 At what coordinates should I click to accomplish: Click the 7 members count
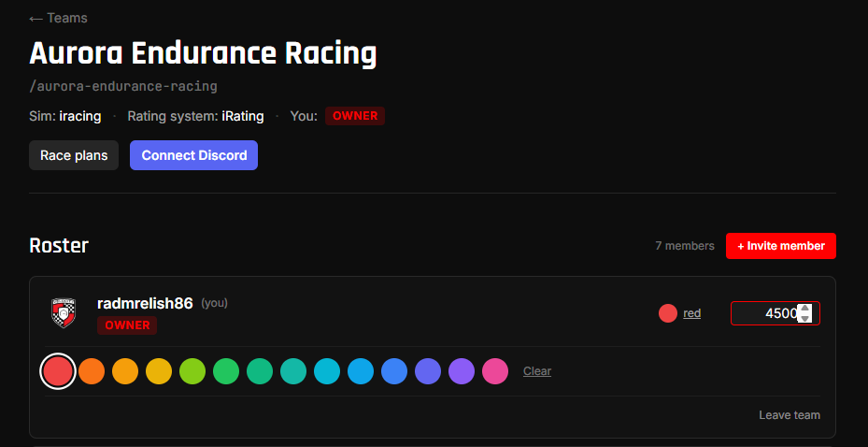coord(685,246)
